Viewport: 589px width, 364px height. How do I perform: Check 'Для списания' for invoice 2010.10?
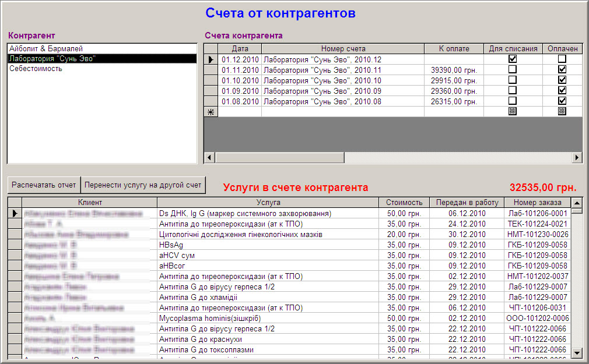pyautogui.click(x=513, y=80)
